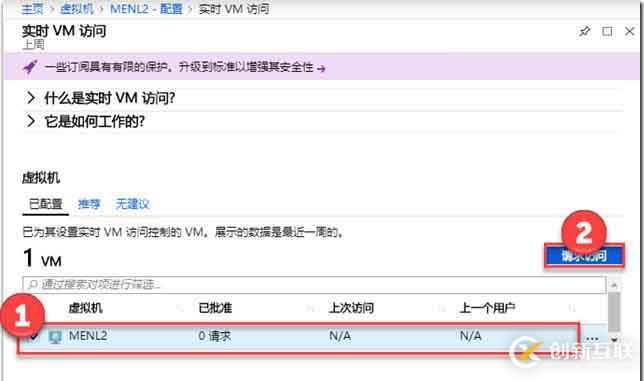Go to 主页 breadcrumb
Image resolution: width=644 pixels, height=381 pixels.
point(32,9)
